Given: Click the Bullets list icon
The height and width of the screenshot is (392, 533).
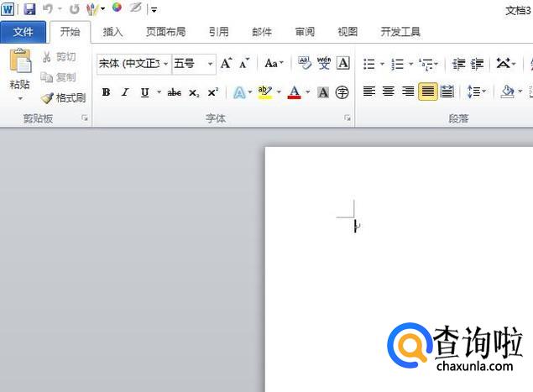Looking at the screenshot, I should 368,64.
